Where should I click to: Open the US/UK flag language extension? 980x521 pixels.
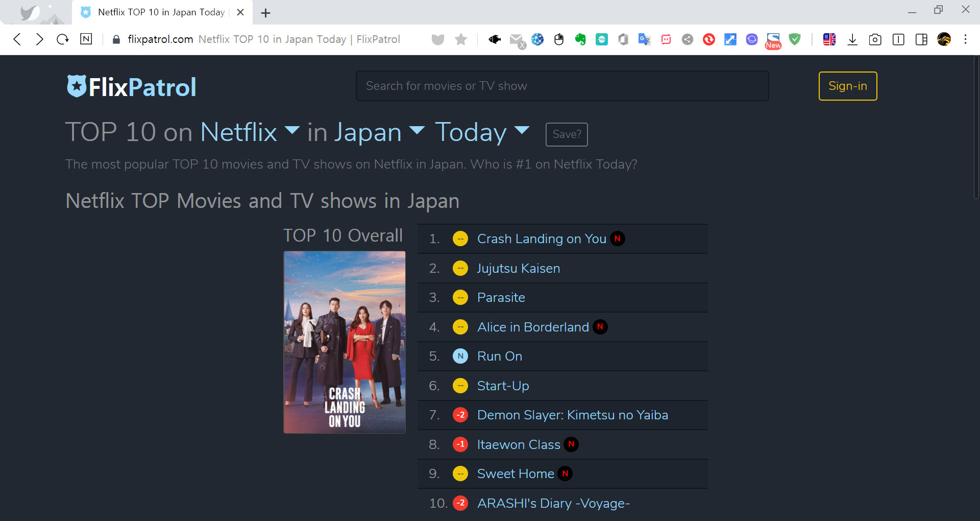coord(829,39)
